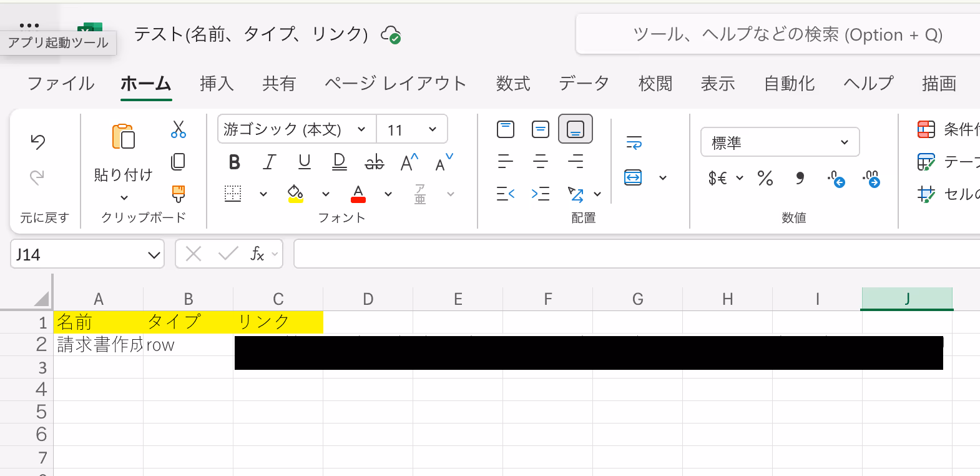Click the decrease decimal places icon
This screenshot has width=980, height=476.
(x=836, y=179)
